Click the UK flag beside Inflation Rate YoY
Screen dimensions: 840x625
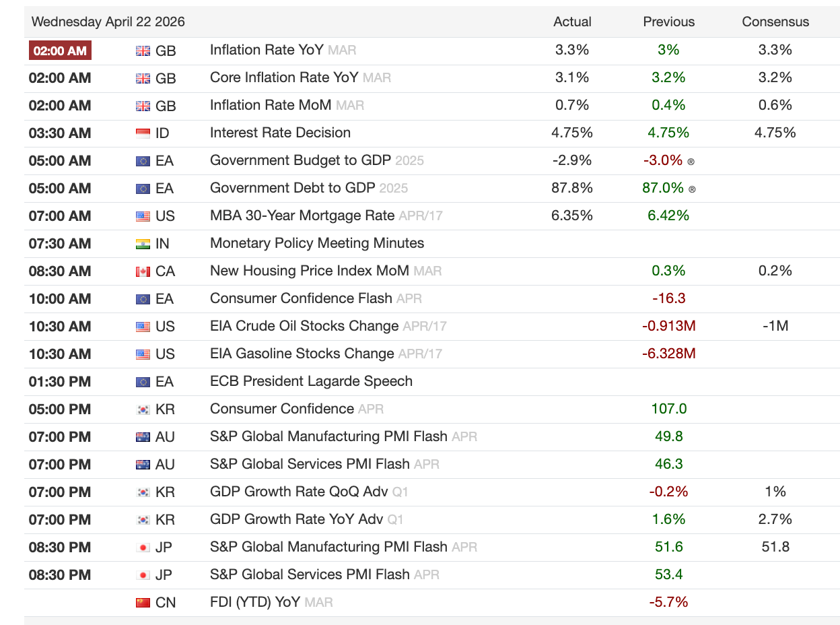pyautogui.click(x=143, y=51)
